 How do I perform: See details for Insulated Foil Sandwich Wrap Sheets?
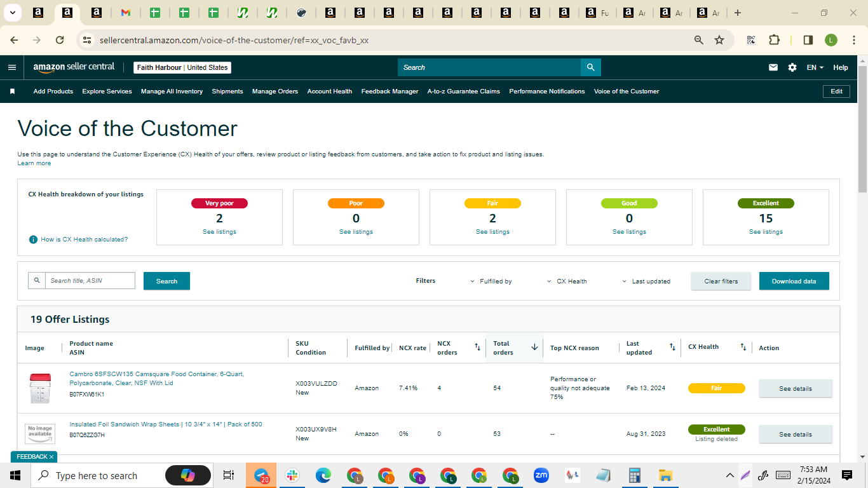[796, 434]
